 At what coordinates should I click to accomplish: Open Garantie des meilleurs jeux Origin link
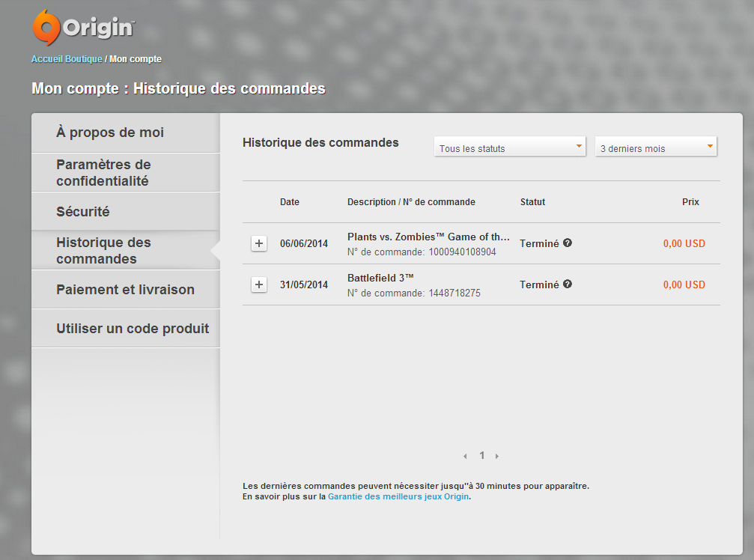pos(398,496)
